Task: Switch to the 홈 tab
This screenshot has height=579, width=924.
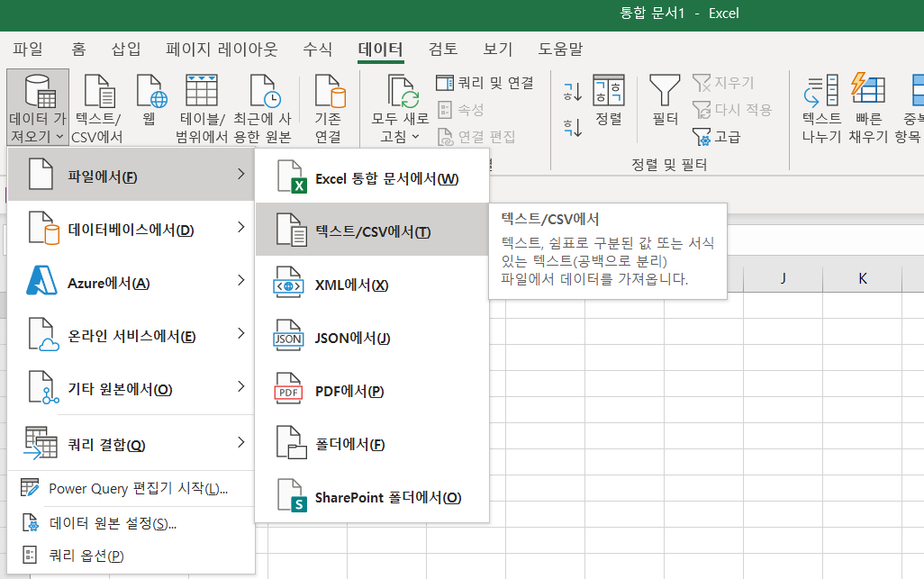Action: [x=78, y=49]
